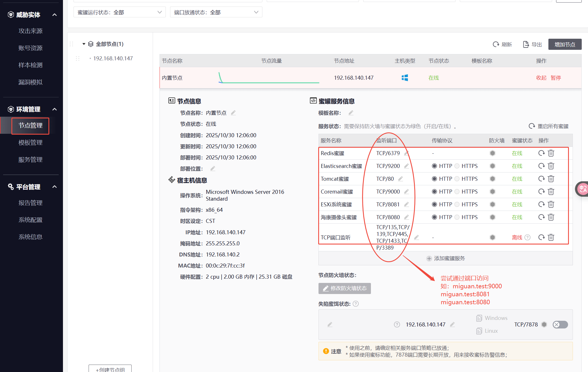Open help icon next to 失陷蜜饵状态

tap(356, 304)
